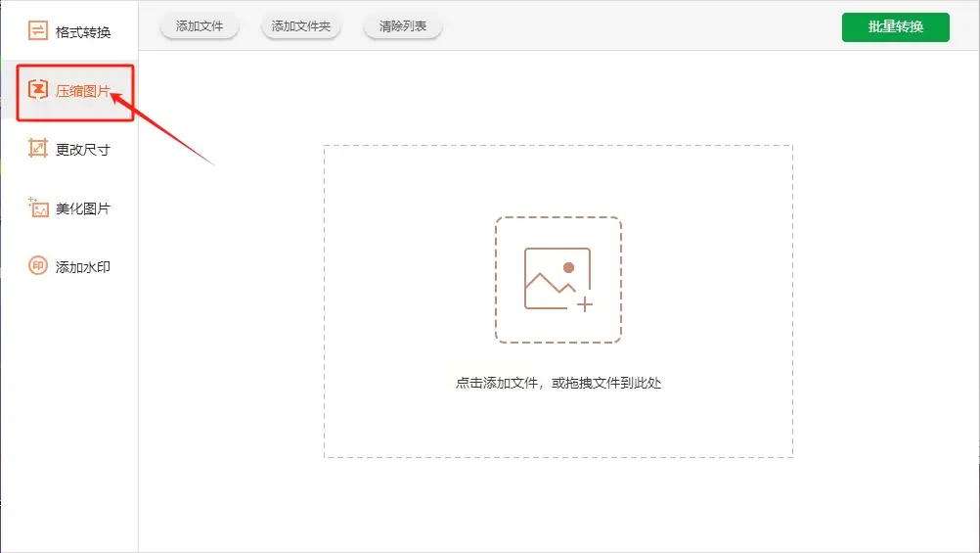980x553 pixels.
Task: Click the 添加文件 button
Action: (200, 26)
